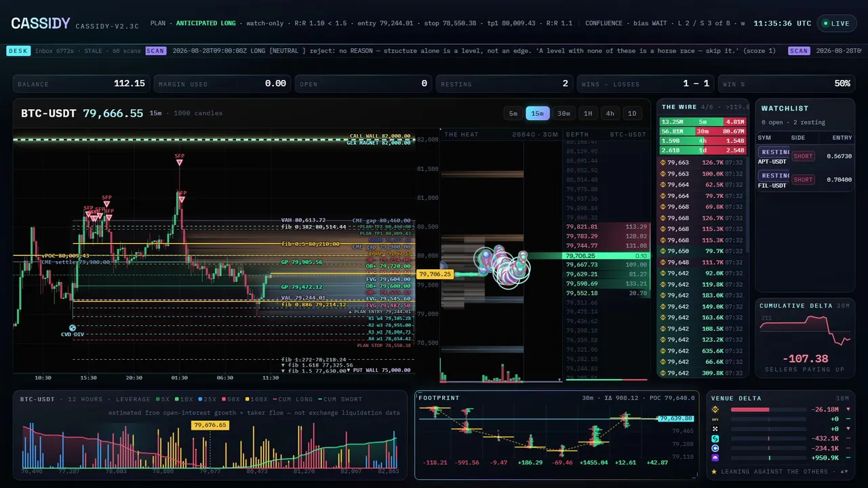Screen dimensions: 868x488
Task: Click the +1455.04 footprint delta value
Action: coord(595,462)
